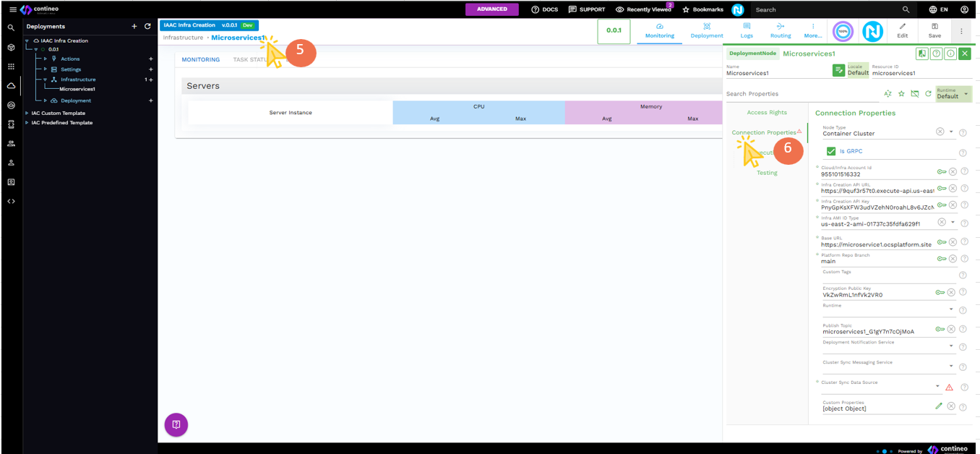
Task: Click the top Search input field
Action: pyautogui.click(x=824, y=9)
